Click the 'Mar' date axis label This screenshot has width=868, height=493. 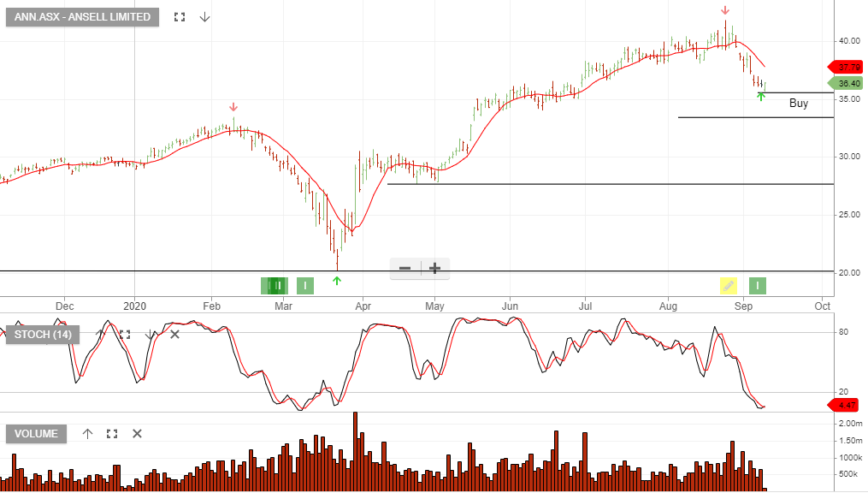click(283, 306)
